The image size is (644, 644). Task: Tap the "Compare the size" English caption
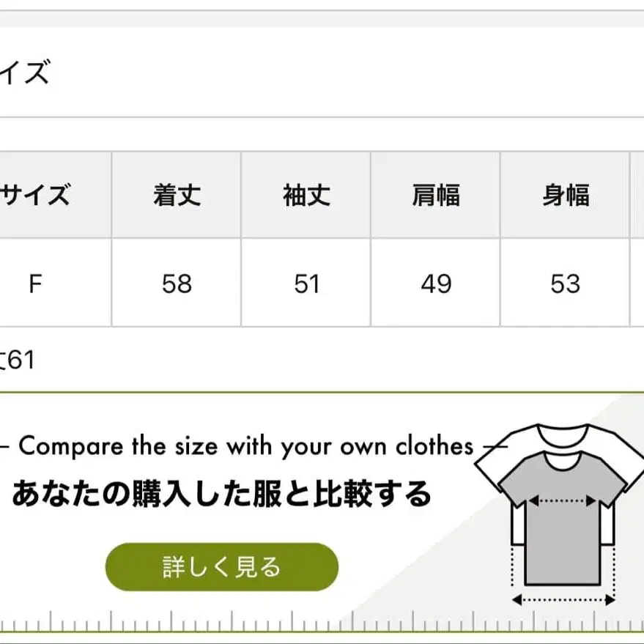pos(245,446)
